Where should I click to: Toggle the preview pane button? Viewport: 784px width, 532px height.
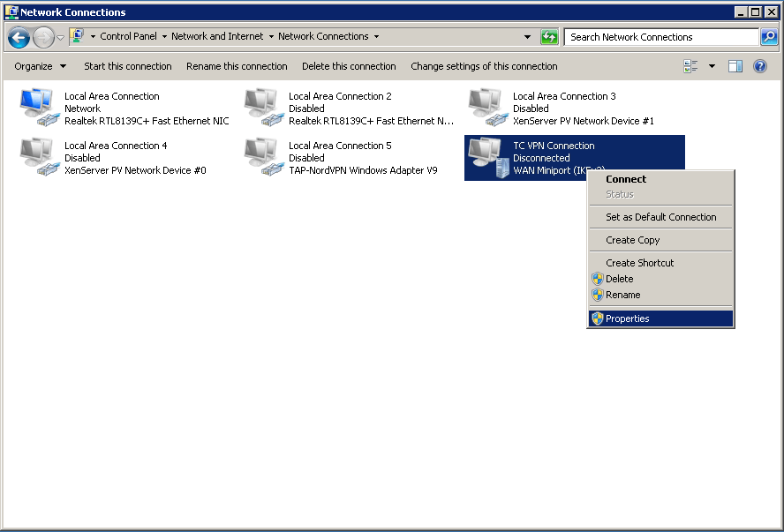(735, 66)
